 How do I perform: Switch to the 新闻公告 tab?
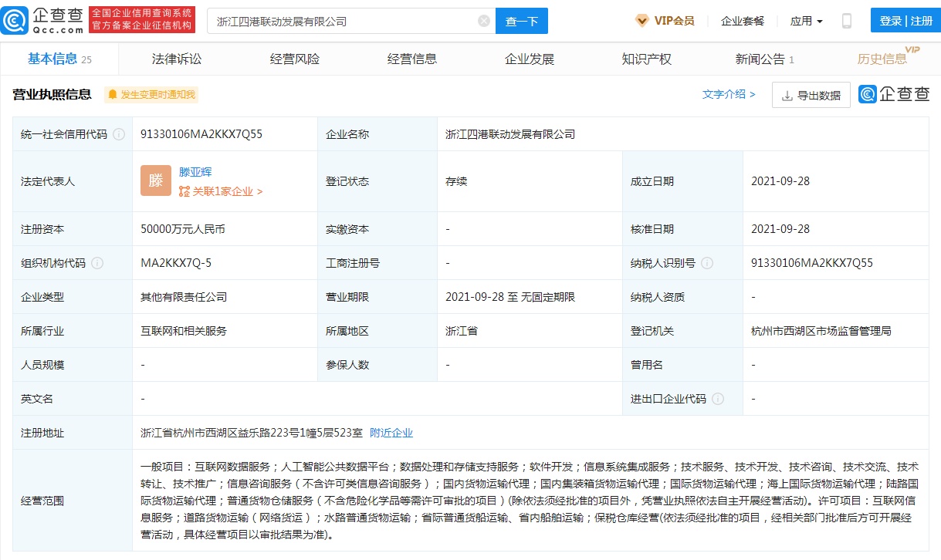pos(764,59)
